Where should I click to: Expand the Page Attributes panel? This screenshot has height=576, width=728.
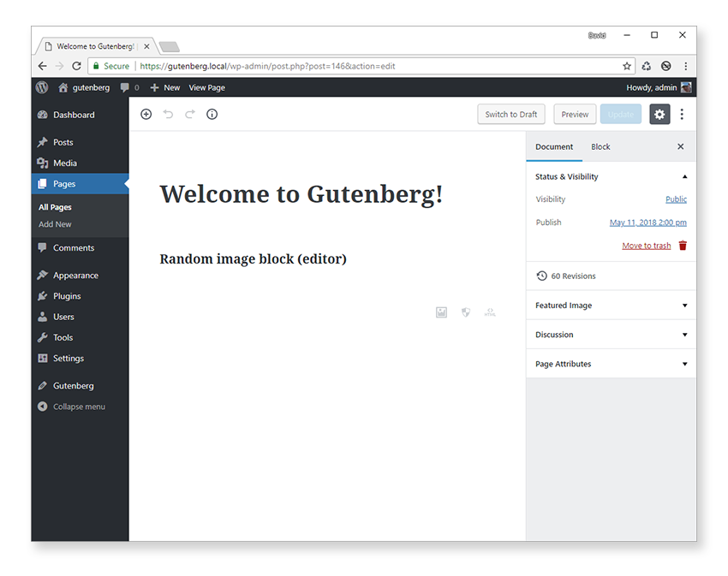[611, 364]
